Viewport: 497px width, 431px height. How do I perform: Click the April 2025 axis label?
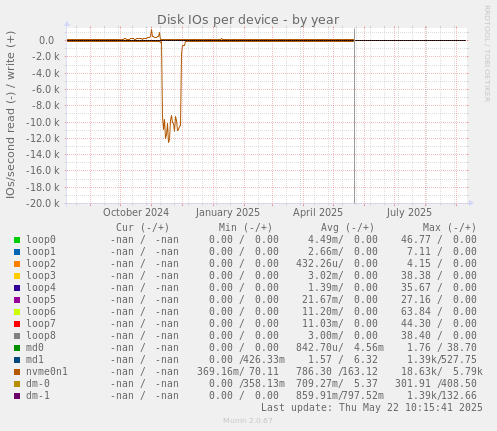[318, 212]
